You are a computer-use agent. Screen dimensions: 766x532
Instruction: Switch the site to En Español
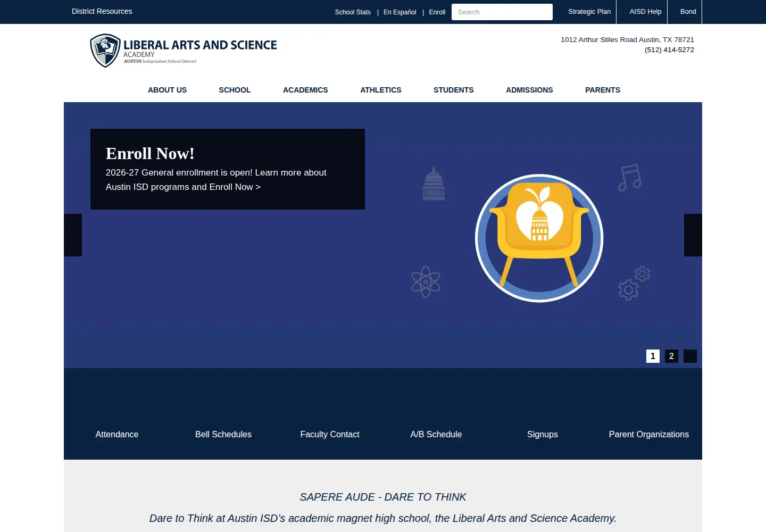pyautogui.click(x=400, y=12)
